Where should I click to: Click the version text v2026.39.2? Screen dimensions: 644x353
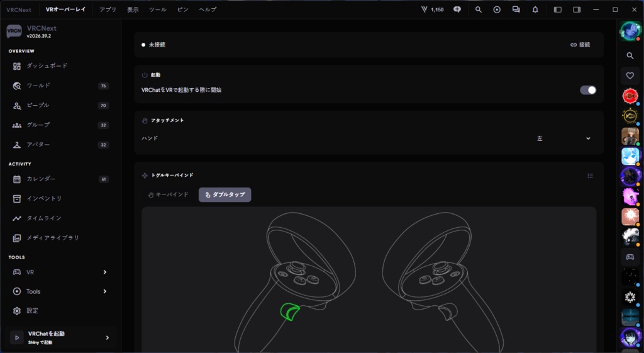pyautogui.click(x=39, y=36)
